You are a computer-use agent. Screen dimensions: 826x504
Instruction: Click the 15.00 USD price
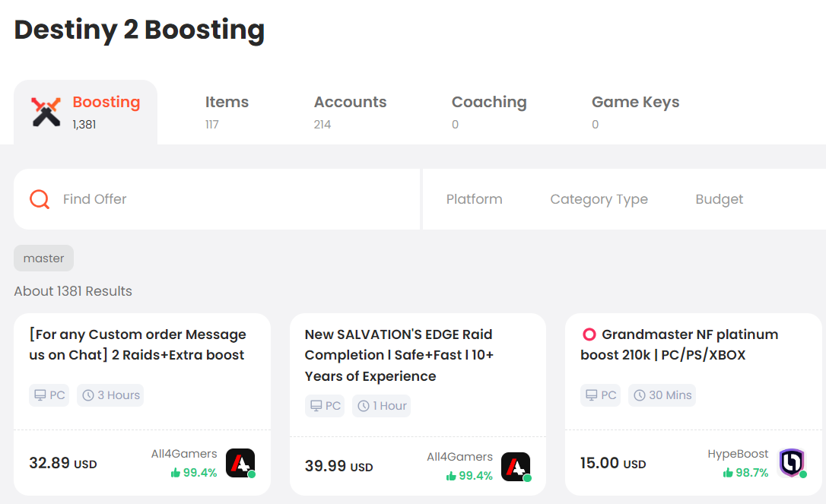click(612, 463)
